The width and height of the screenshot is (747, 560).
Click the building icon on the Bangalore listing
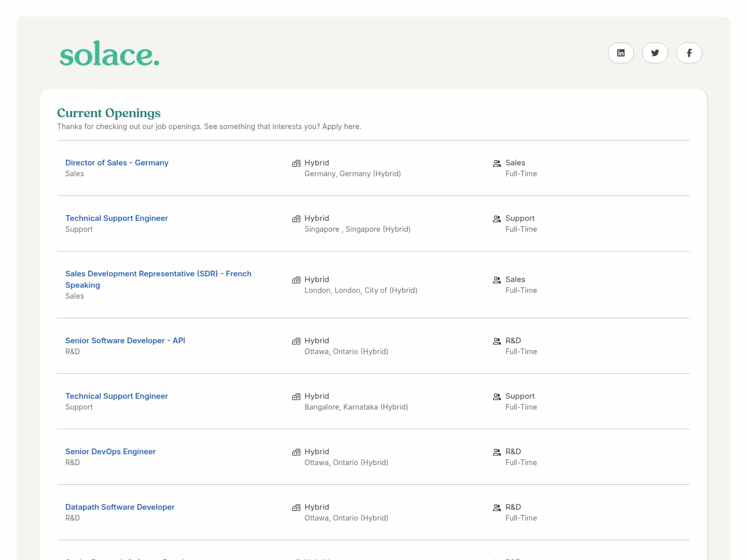[296, 396]
